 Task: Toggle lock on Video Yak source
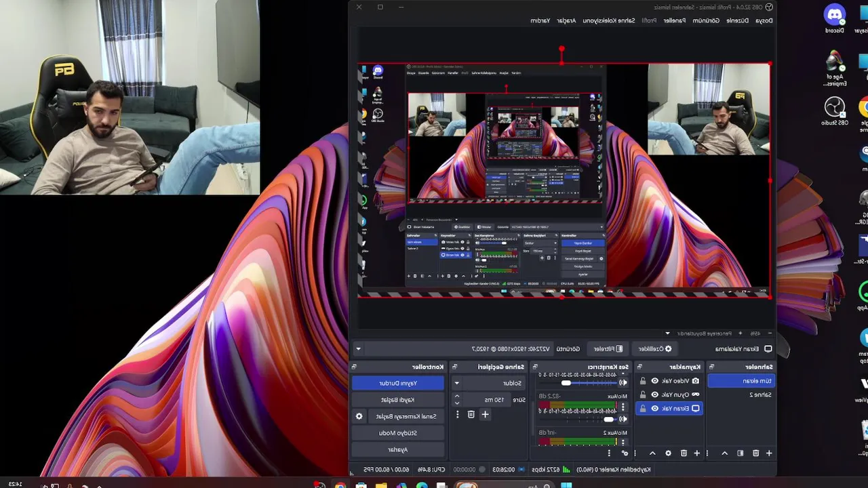tap(643, 381)
